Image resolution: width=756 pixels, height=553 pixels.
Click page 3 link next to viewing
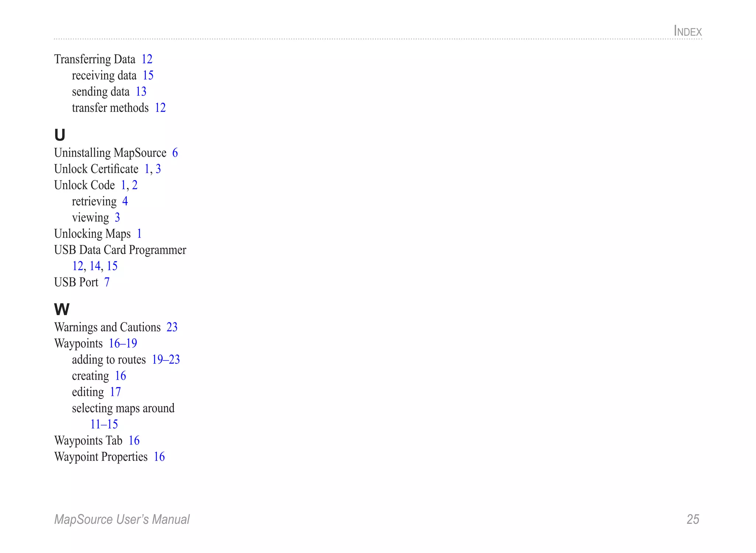click(117, 218)
